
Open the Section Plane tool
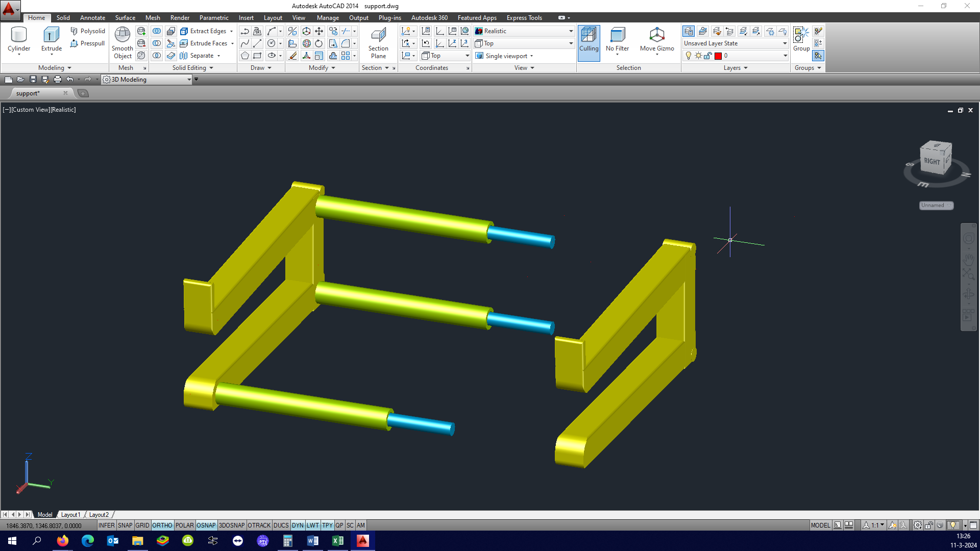coord(378,43)
